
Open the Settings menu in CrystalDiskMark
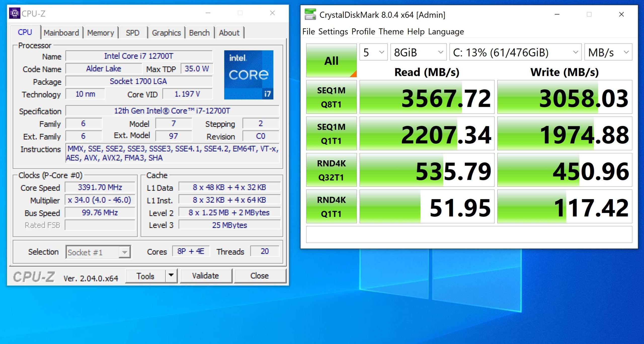333,32
